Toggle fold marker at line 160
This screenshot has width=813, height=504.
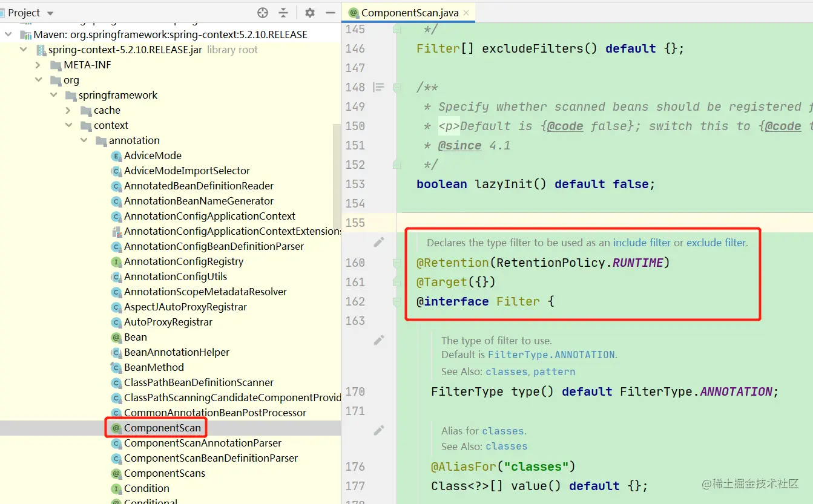point(397,263)
